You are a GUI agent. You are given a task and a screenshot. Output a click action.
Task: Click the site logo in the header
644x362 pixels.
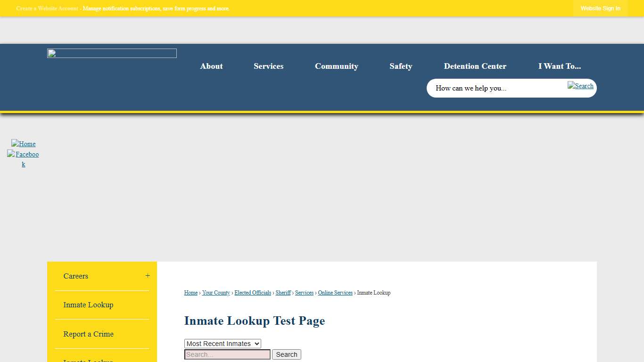[x=111, y=53]
